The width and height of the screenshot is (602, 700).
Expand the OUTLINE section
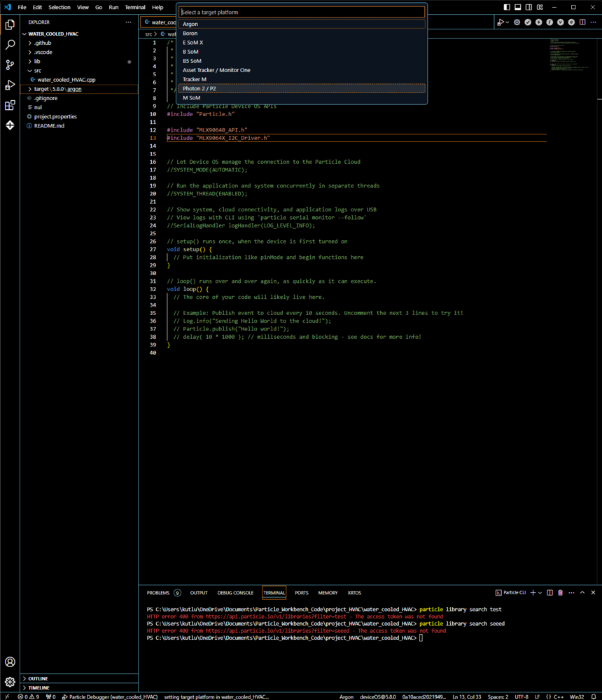click(38, 678)
